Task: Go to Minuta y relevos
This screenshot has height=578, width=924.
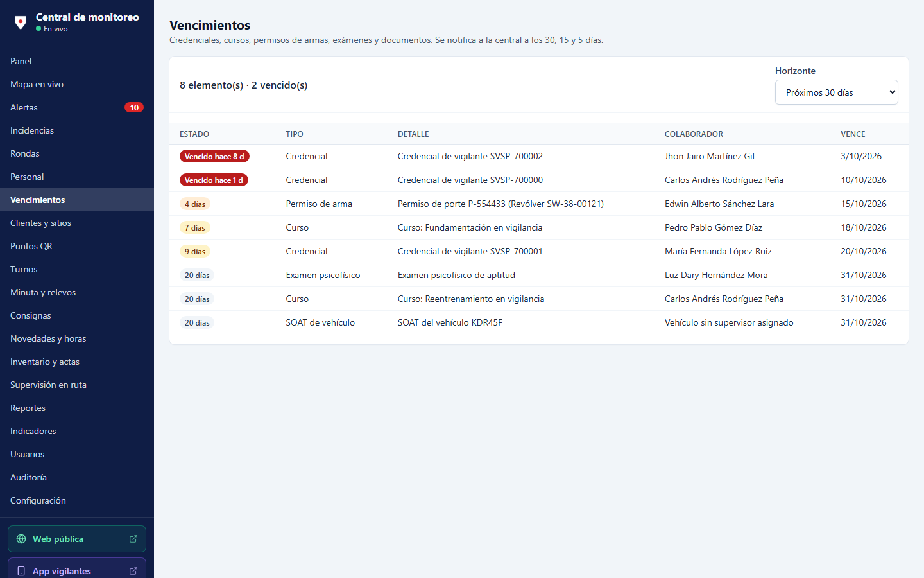Action: [x=77, y=292]
